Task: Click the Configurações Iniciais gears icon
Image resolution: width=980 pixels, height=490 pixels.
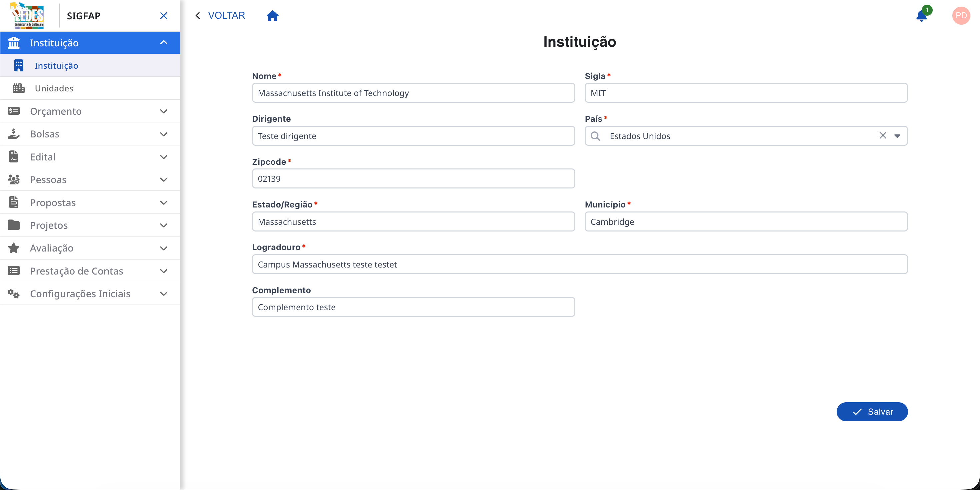Action: tap(14, 294)
